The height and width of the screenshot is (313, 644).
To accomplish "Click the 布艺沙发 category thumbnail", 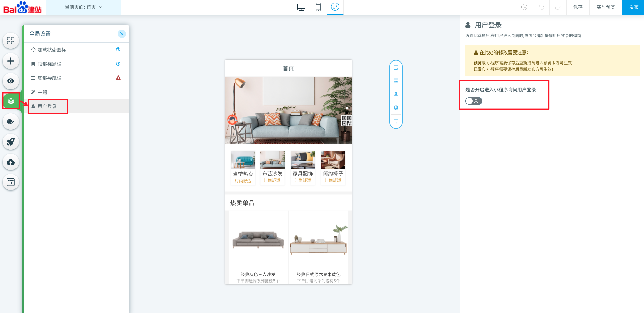I will (x=272, y=160).
